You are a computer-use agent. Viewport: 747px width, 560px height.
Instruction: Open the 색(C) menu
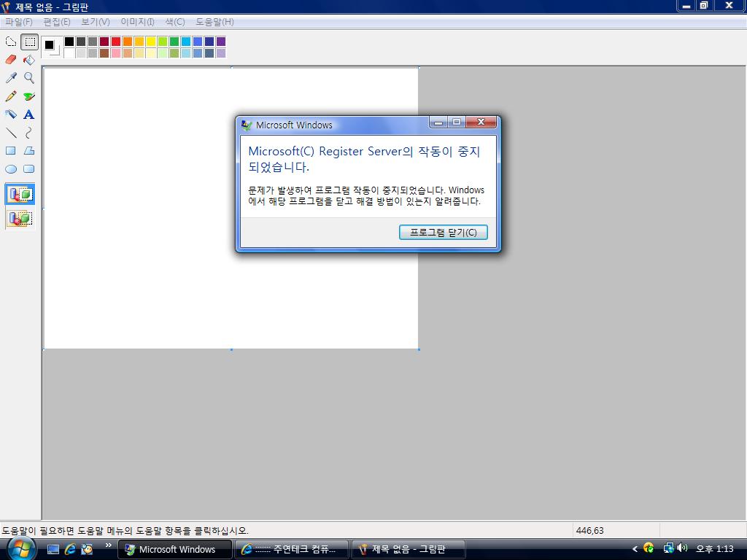click(x=175, y=22)
